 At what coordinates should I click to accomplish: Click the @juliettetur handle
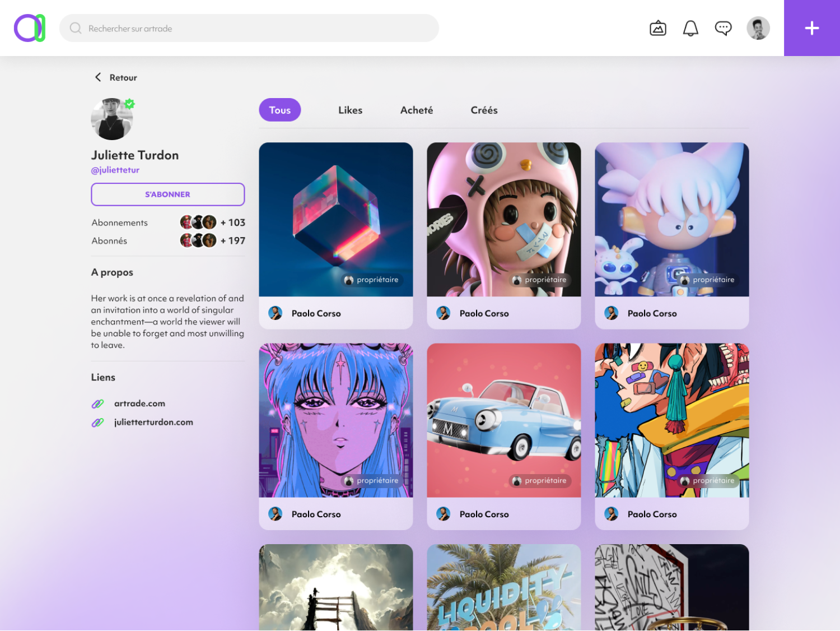[x=115, y=170]
